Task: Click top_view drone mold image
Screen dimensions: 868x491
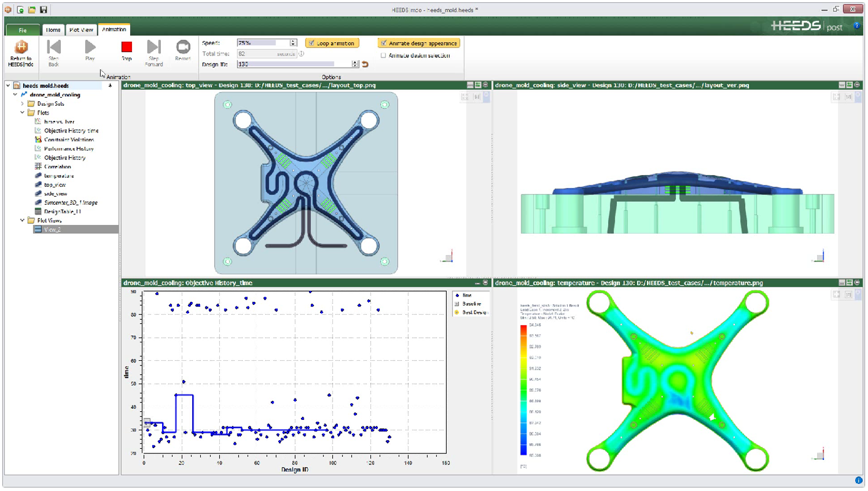Action: 306,183
